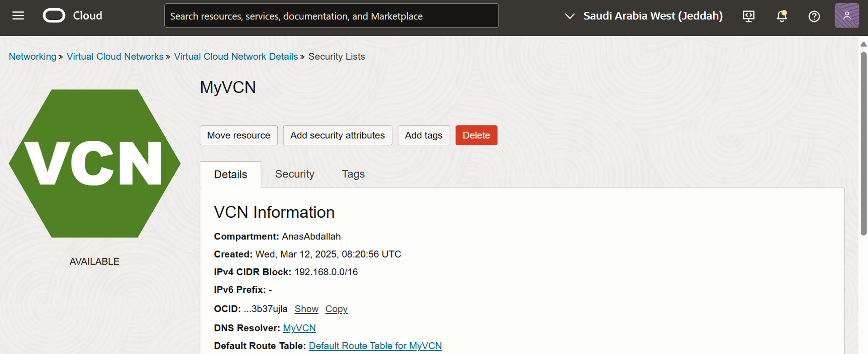
Task: Click the compartment name AnasAbdallah
Action: [x=311, y=236]
